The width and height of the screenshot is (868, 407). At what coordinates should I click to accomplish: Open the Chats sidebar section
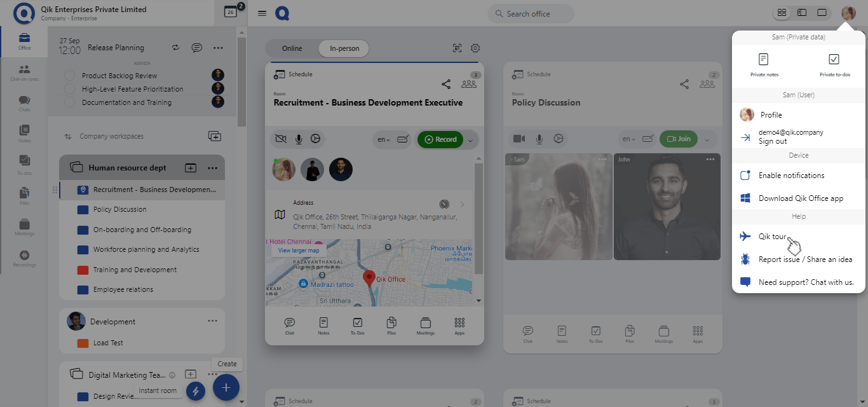click(x=24, y=104)
